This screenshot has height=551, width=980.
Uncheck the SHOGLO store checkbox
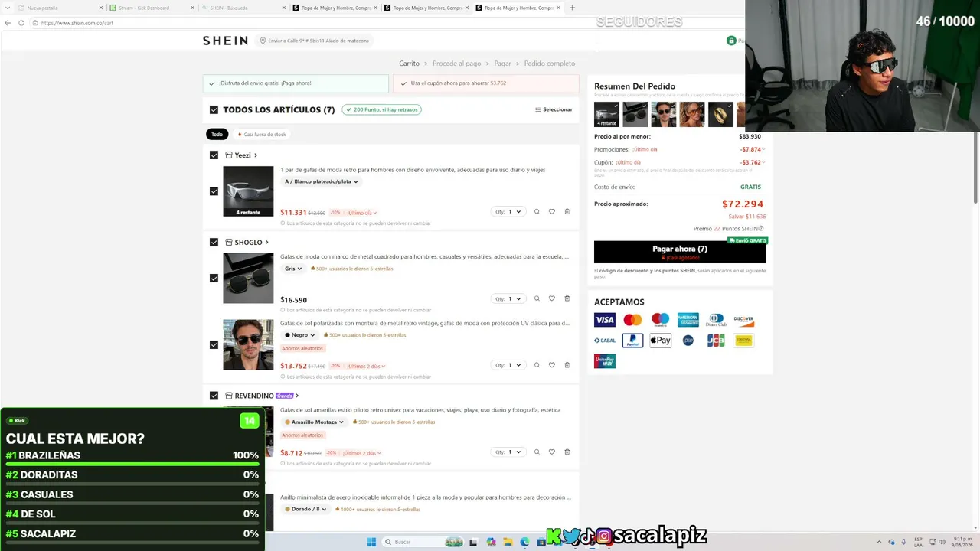[x=214, y=243]
